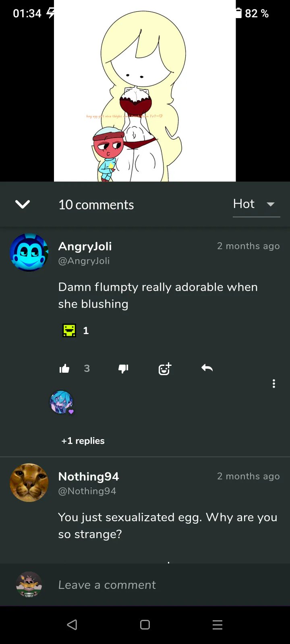Open Nothing94's lion avatar profile
This screenshot has width=290, height=644.
tap(29, 483)
